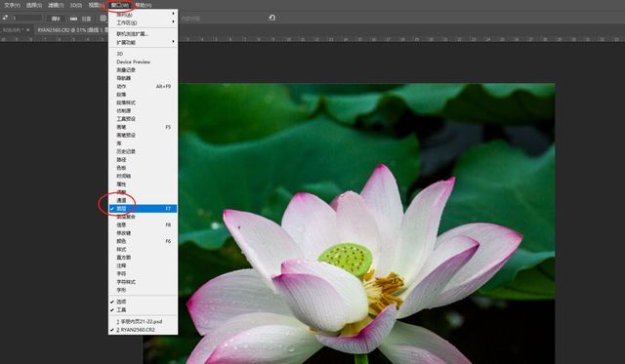Show the 字符样式 (Character Styles) panel
The height and width of the screenshot is (364, 625).
144,282
